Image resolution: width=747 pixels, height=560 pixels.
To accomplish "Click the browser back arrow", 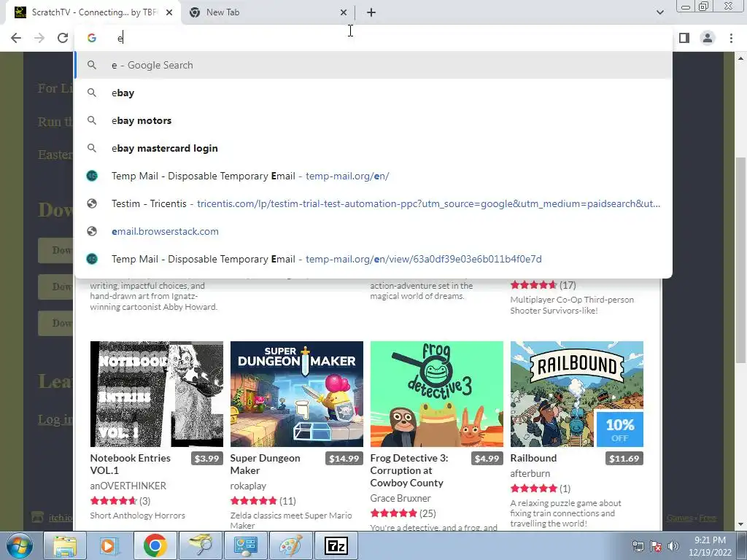I will 16,38.
